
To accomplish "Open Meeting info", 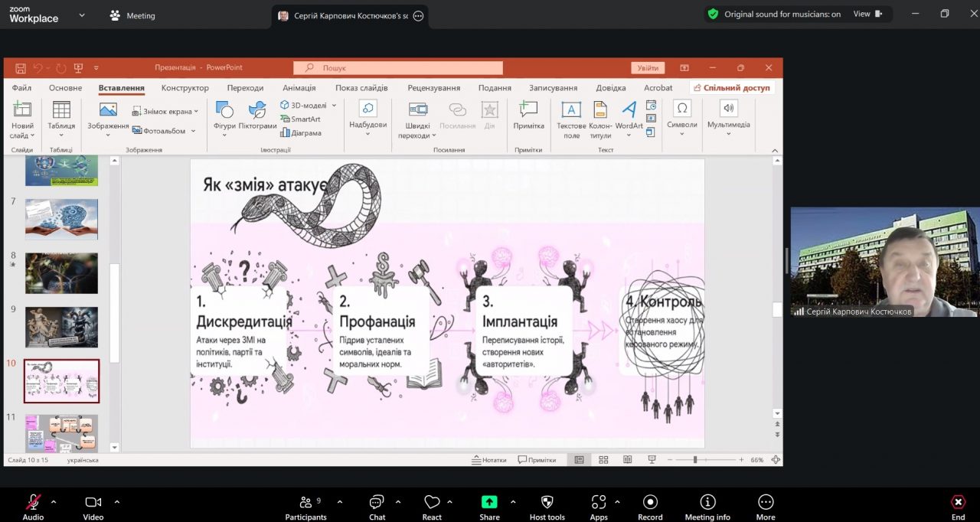I will click(707, 503).
